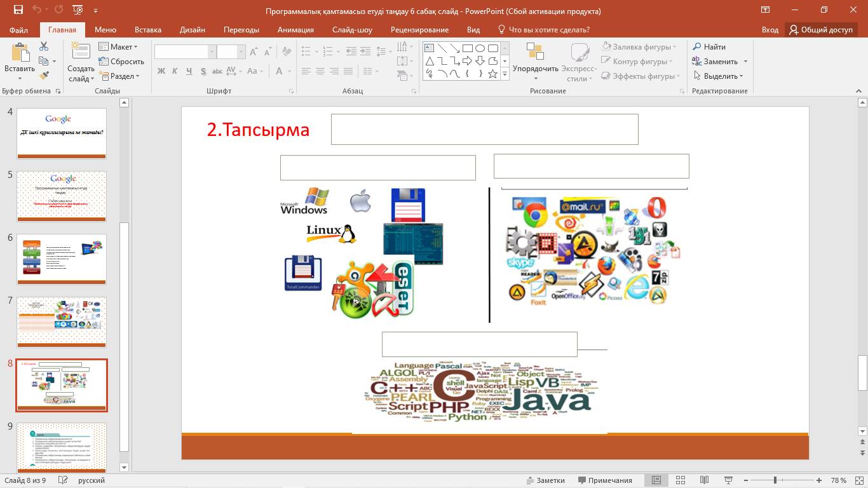
Task: Select the five-point Star shape
Action: coord(492,74)
